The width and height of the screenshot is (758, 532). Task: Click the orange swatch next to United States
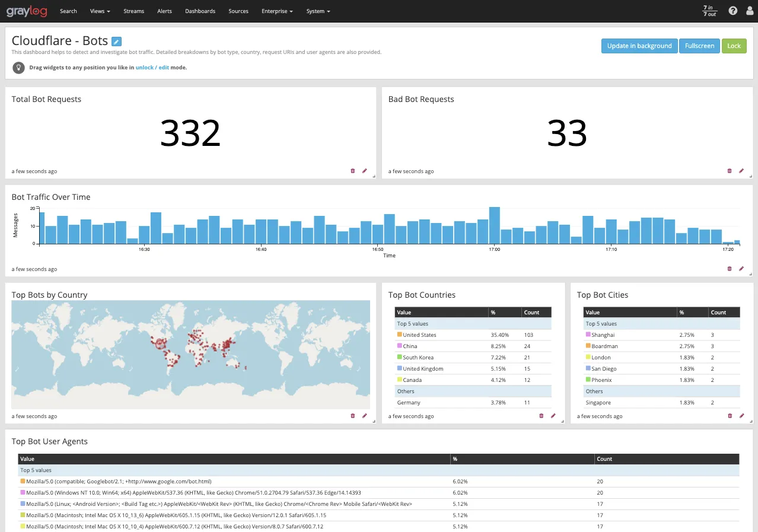(x=399, y=335)
